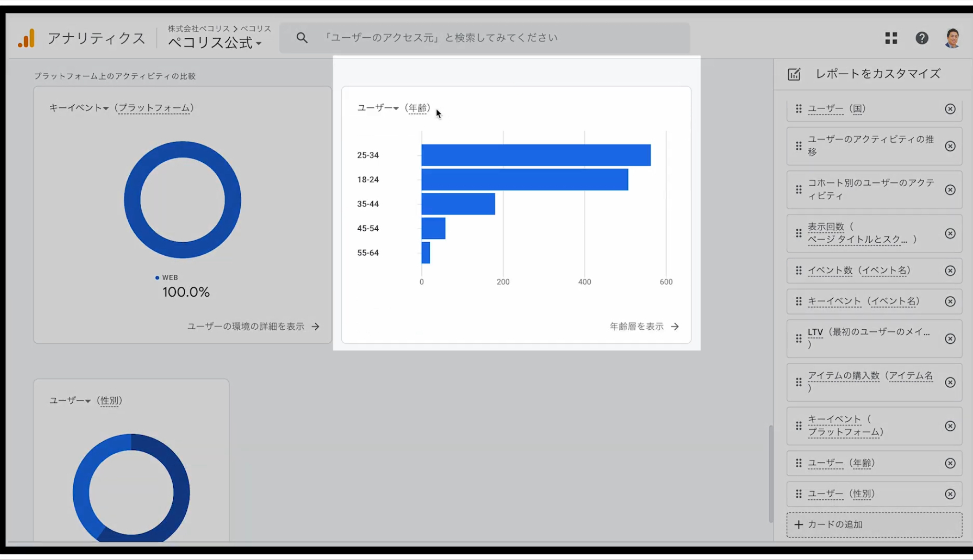Remove the ユーザー（性別）card from list
Viewport: 973px width, 560px height.
point(950,494)
